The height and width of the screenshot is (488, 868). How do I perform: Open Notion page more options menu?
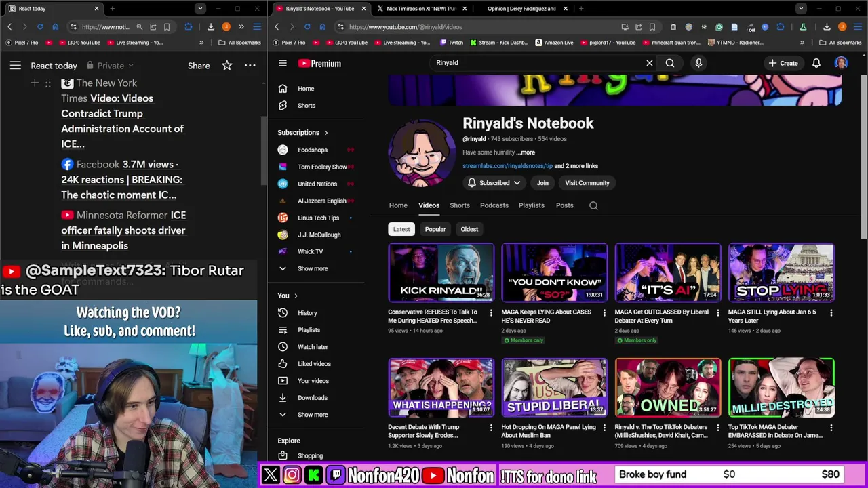pyautogui.click(x=250, y=66)
